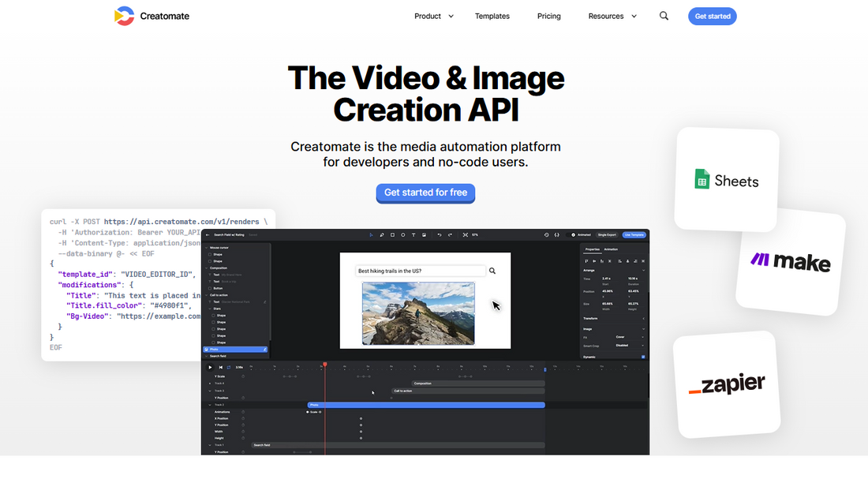The height and width of the screenshot is (479, 868).
Task: Select the Pen tool in the editor toolbar
Action: pos(382,234)
